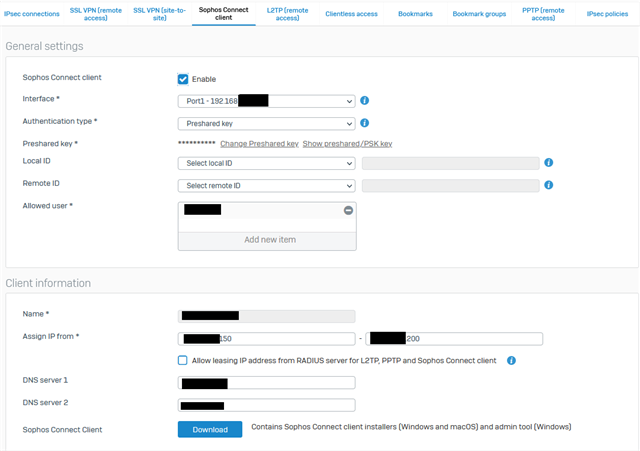Open the info icon for Remote ID

[549, 185]
